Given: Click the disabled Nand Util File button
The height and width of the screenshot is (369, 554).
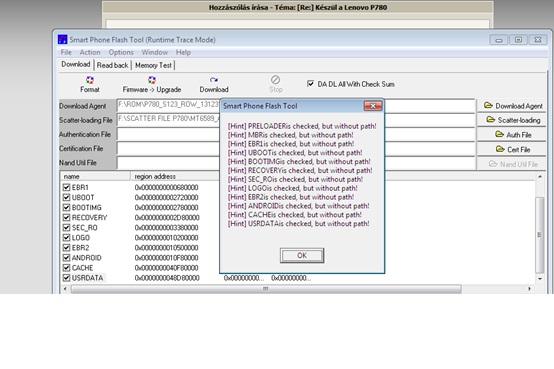Looking at the screenshot, I should 513,164.
